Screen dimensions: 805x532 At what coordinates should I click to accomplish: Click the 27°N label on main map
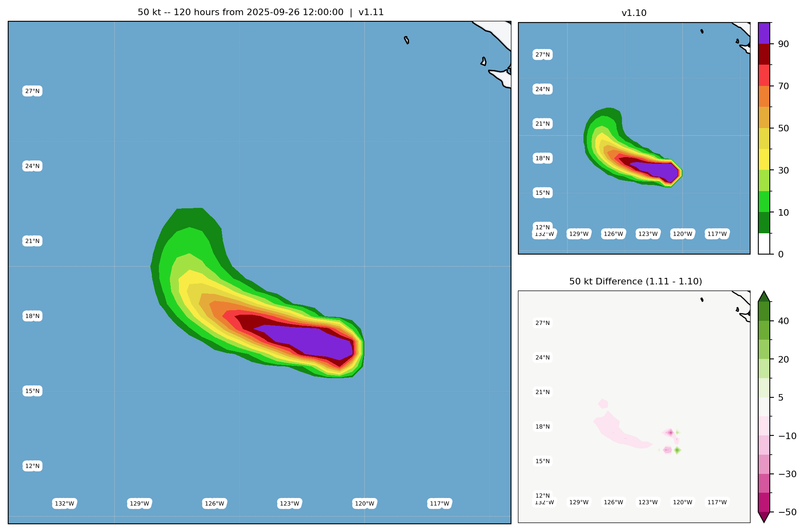pos(32,91)
